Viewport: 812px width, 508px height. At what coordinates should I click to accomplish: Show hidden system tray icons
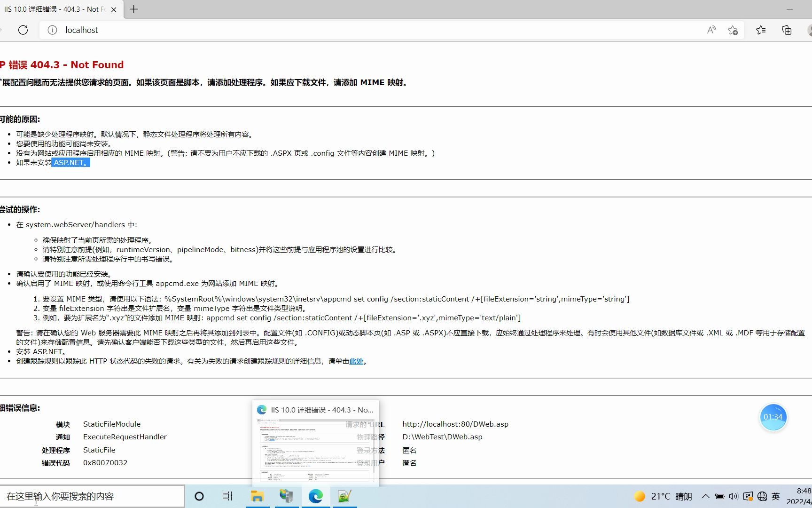[x=705, y=496]
